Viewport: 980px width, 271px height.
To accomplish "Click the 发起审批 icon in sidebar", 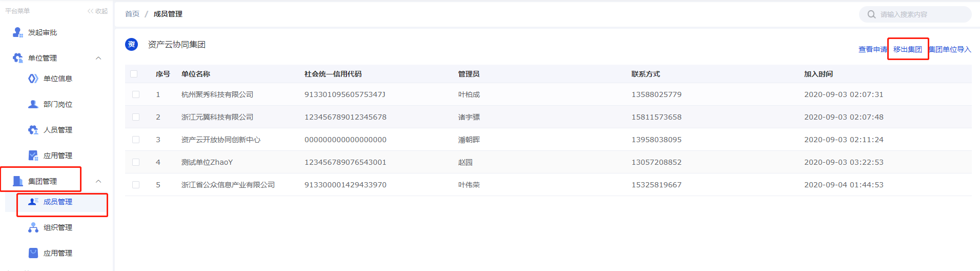I will pyautogui.click(x=18, y=33).
